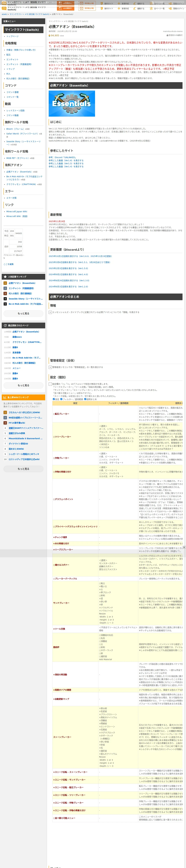The height and width of the screenshot is (868, 186).
Task: Click the chart icon beside 急上昇Wikiランキング
Action: tap(5, 397)
